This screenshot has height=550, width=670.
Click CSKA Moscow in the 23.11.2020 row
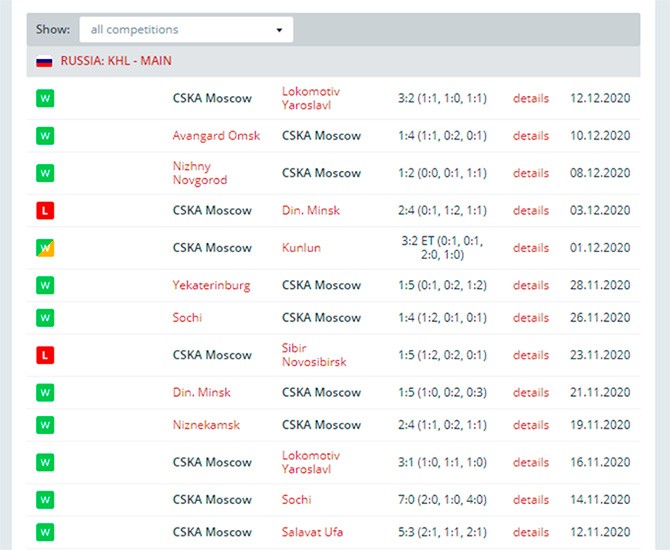[x=212, y=355]
